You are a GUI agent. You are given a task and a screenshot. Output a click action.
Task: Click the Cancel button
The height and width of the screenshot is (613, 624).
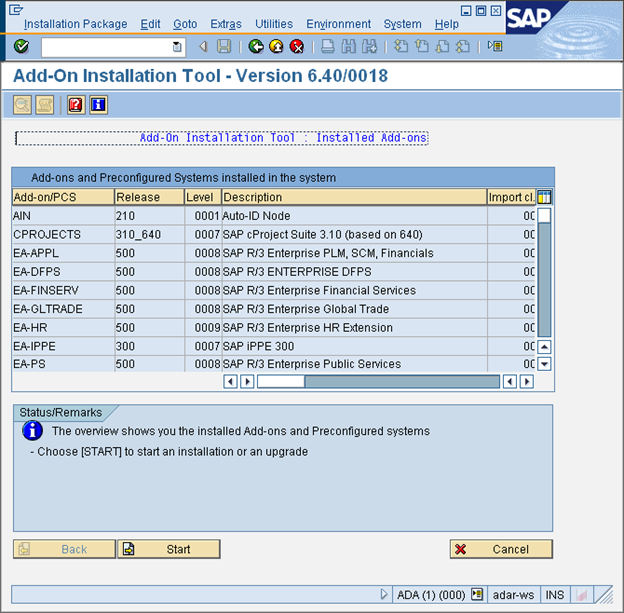click(501, 549)
